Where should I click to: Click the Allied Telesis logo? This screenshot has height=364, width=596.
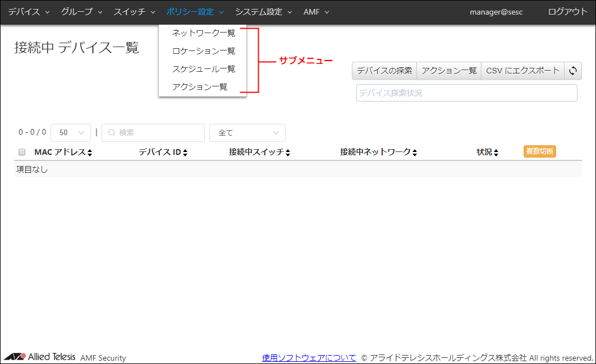[x=40, y=357]
